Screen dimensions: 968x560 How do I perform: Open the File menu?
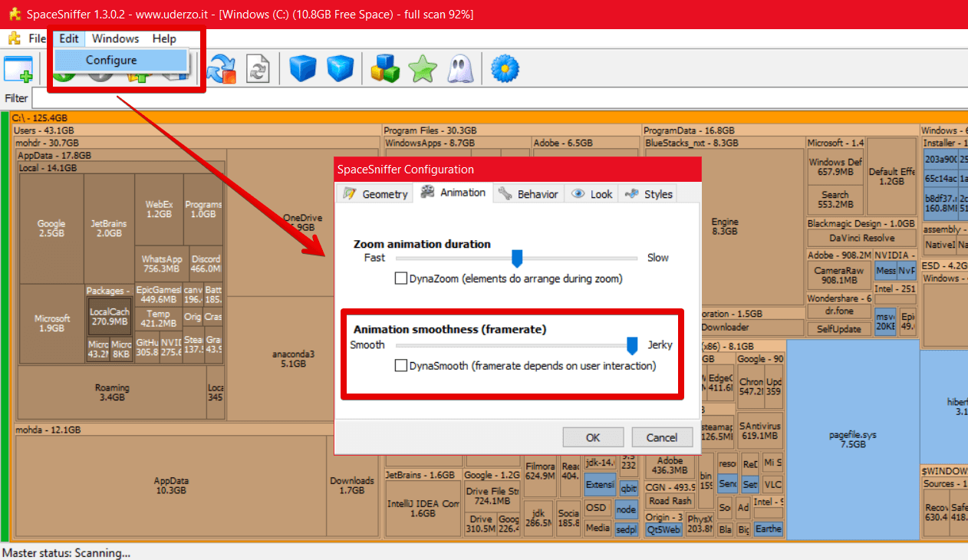pos(37,38)
